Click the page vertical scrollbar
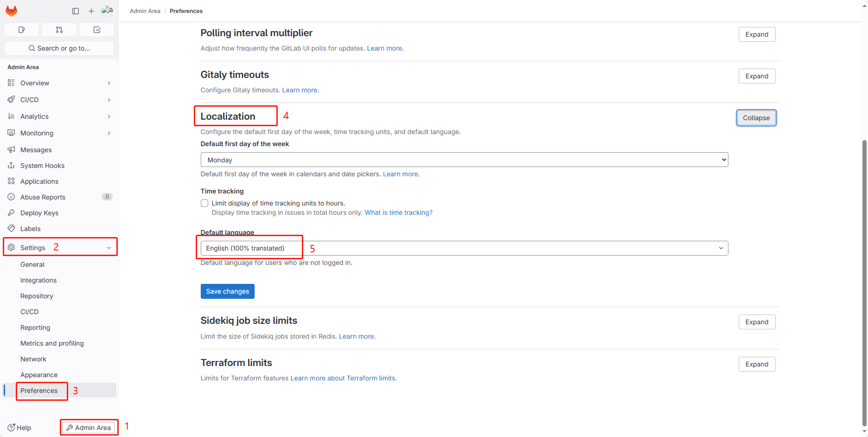868x437 pixels. click(864, 278)
